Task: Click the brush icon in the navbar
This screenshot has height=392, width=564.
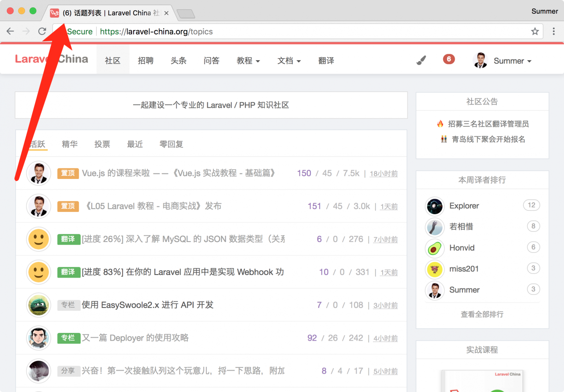Action: click(421, 60)
